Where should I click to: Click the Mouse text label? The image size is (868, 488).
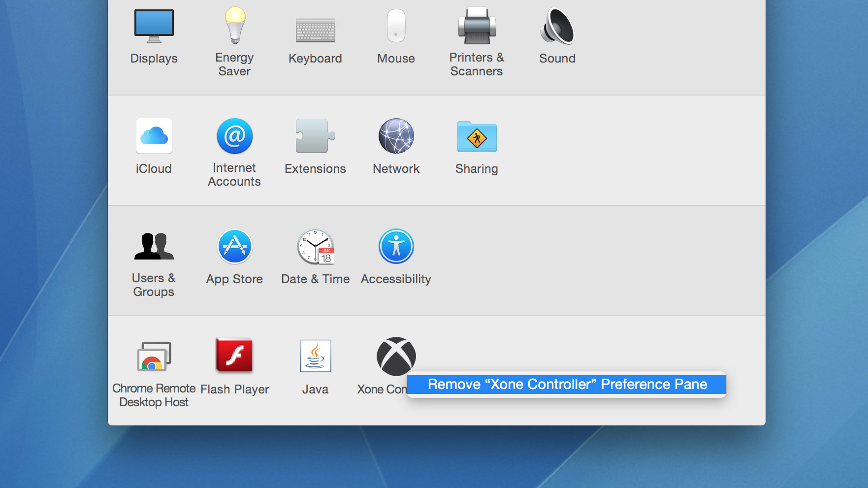(x=396, y=58)
